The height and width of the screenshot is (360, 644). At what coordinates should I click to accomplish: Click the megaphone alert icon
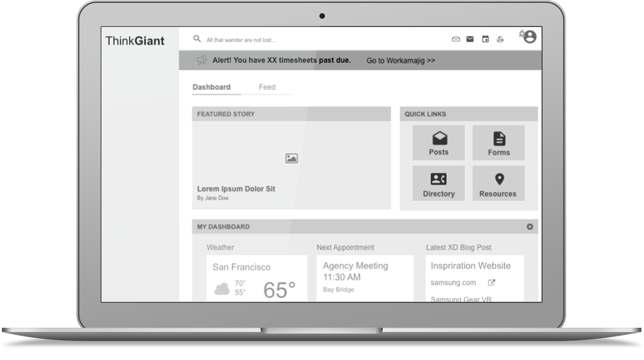201,60
